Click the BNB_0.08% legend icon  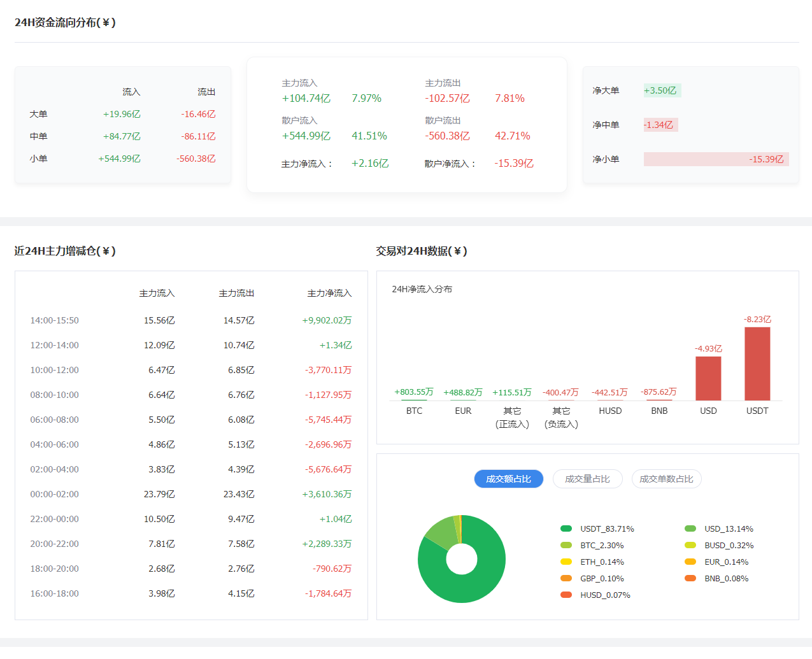690,578
